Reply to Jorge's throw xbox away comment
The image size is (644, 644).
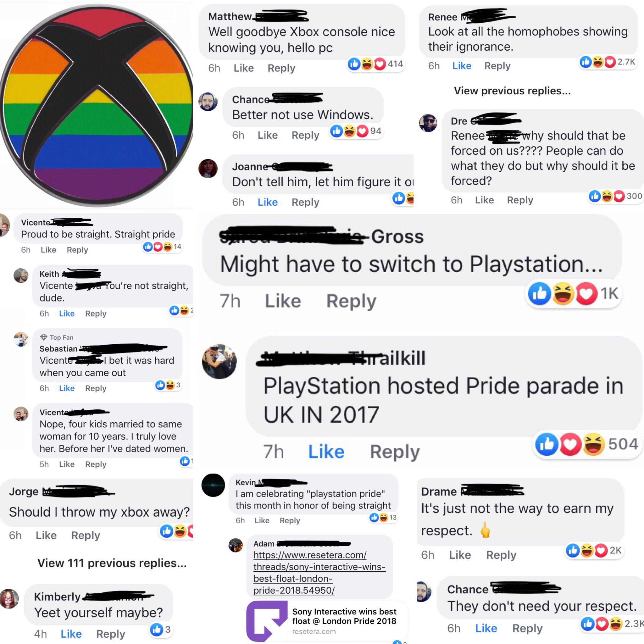(x=86, y=535)
